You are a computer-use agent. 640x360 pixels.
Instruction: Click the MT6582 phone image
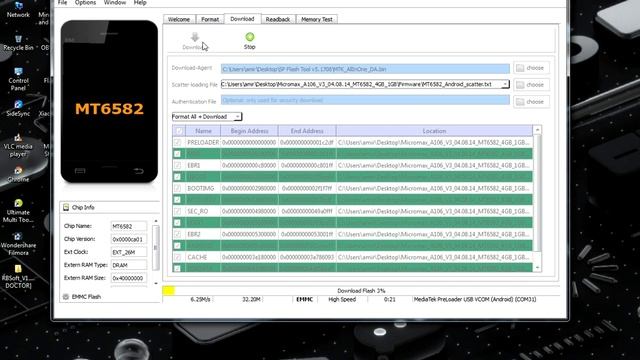pyautogui.click(x=109, y=102)
